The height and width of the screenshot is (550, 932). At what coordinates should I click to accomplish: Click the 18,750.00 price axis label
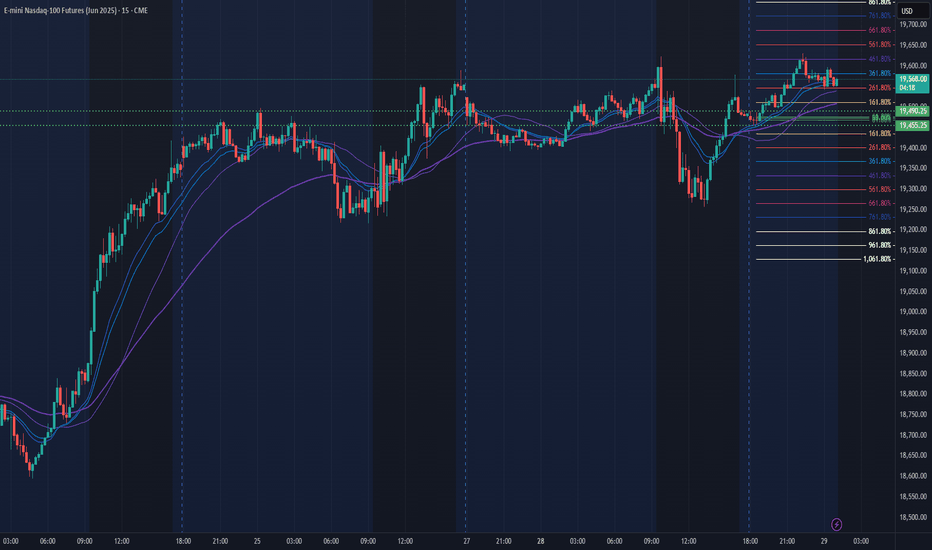tap(913, 414)
